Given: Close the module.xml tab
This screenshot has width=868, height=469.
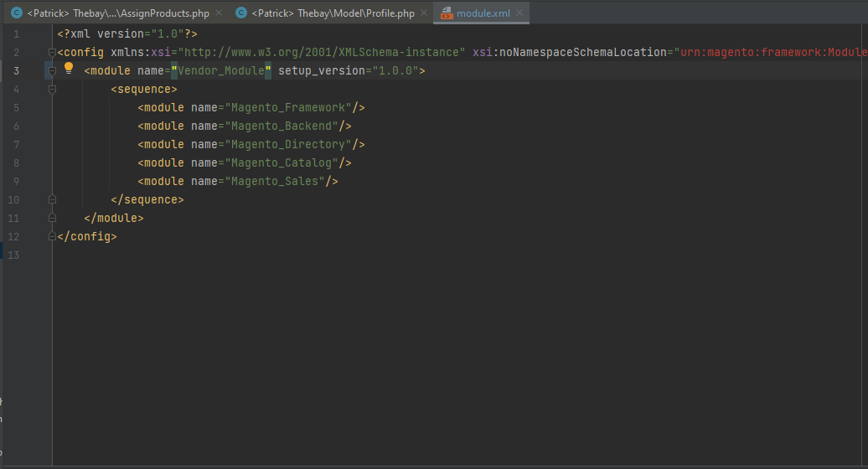Looking at the screenshot, I should click(x=519, y=13).
